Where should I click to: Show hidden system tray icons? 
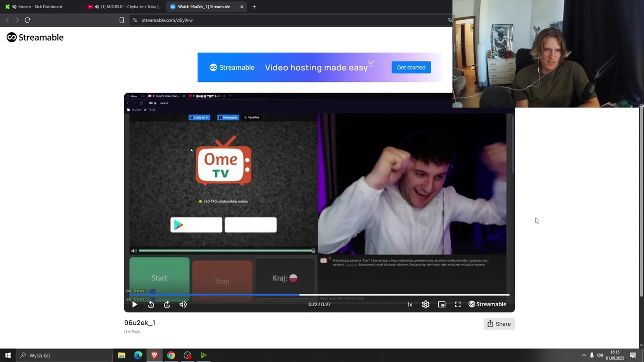tap(584, 355)
